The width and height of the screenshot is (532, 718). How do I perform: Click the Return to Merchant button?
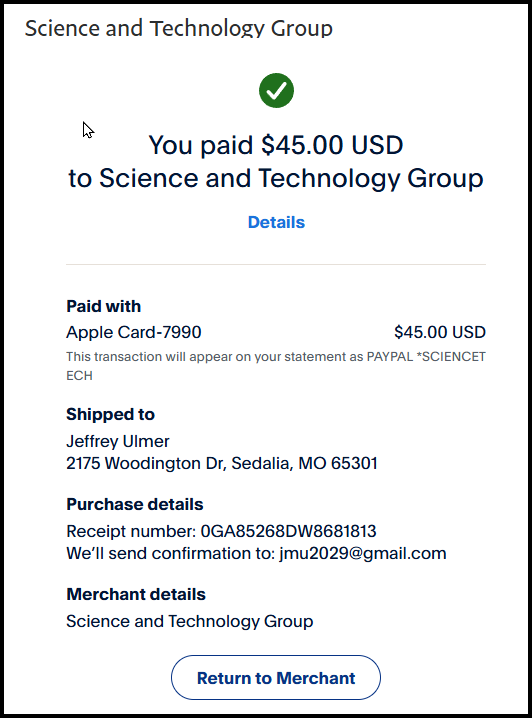click(276, 678)
